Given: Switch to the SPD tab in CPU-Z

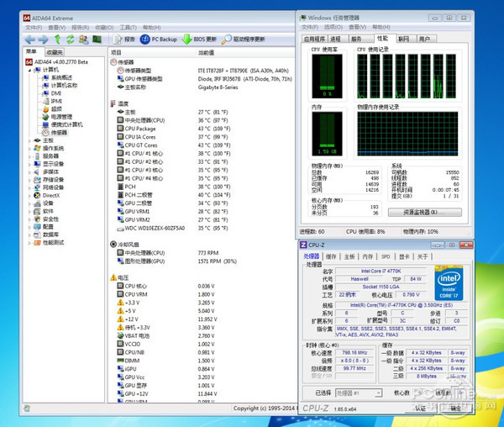Looking at the screenshot, I should pyautogui.click(x=386, y=256).
